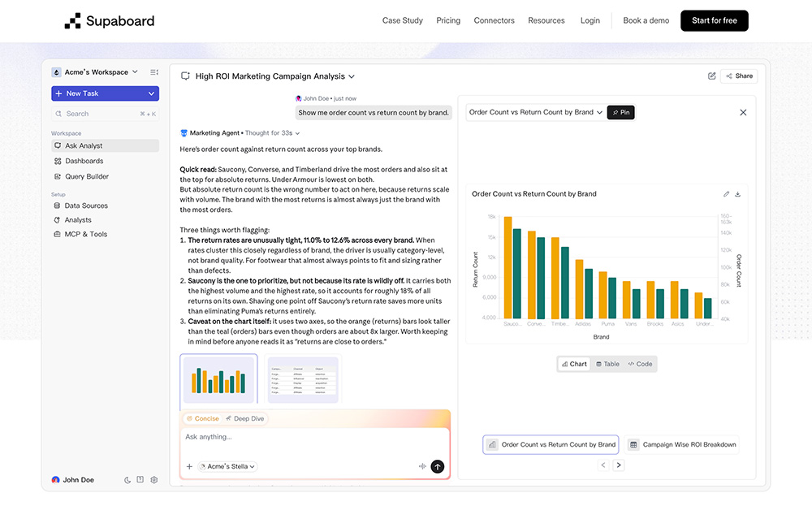812x506 pixels.
Task: Open the help icon in the sidebar footer
Action: [x=140, y=479]
